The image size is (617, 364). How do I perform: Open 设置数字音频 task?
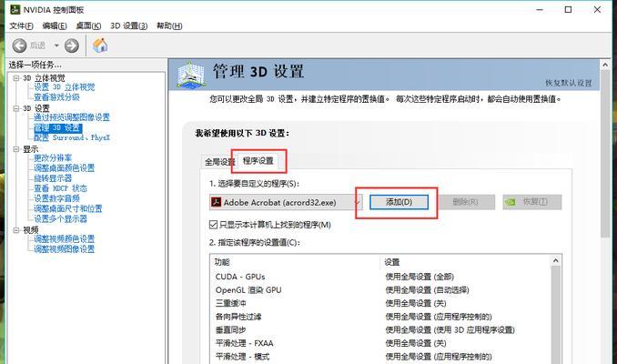click(56, 198)
